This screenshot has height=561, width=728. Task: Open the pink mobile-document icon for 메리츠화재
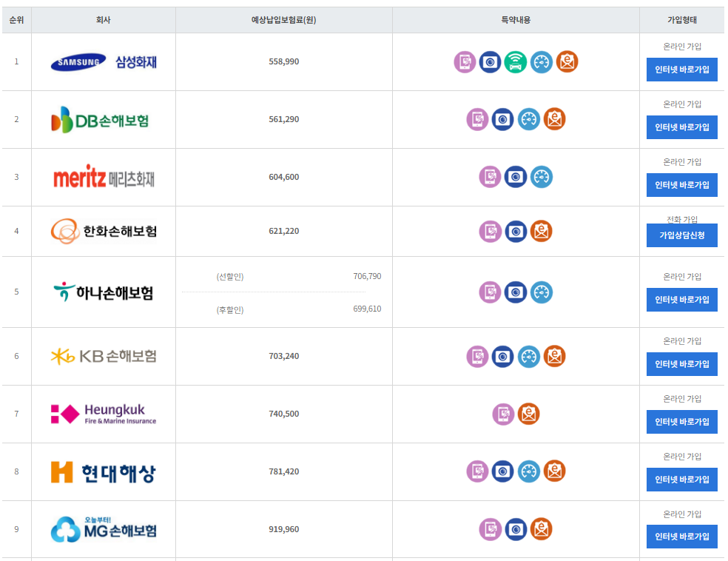tap(491, 177)
